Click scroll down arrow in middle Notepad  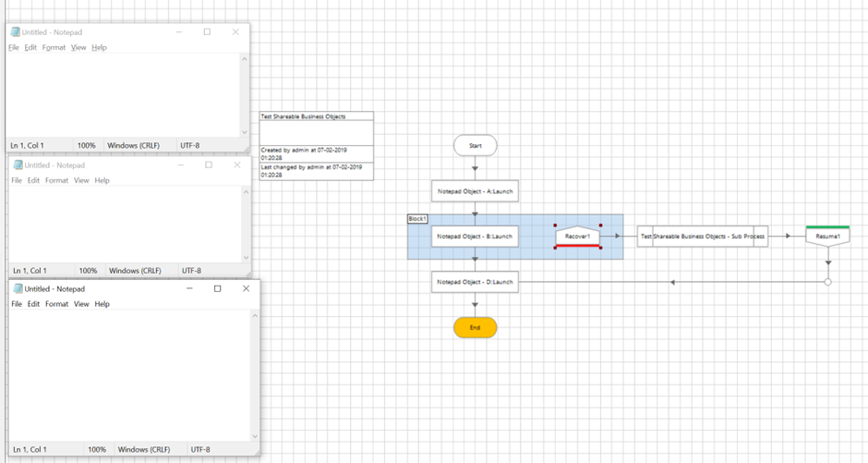tap(246, 258)
